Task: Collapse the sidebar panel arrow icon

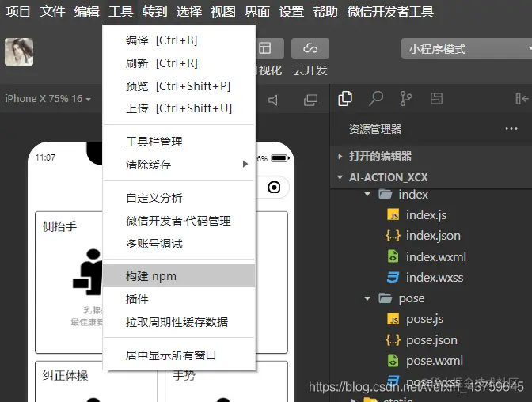Action: (522, 99)
